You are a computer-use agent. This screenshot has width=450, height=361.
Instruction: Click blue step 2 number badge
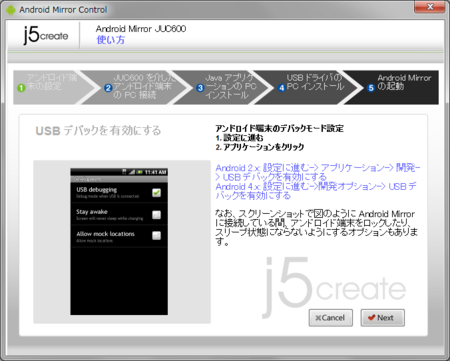108,88
